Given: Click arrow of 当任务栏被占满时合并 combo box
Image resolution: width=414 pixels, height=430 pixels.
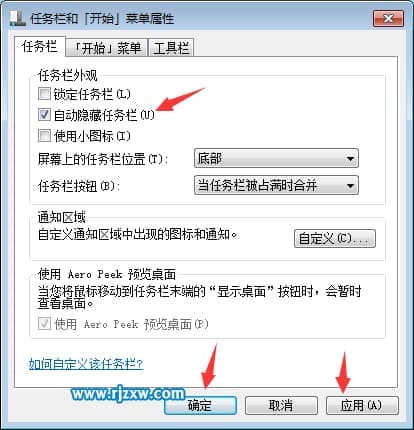Looking at the screenshot, I should click(x=350, y=185).
